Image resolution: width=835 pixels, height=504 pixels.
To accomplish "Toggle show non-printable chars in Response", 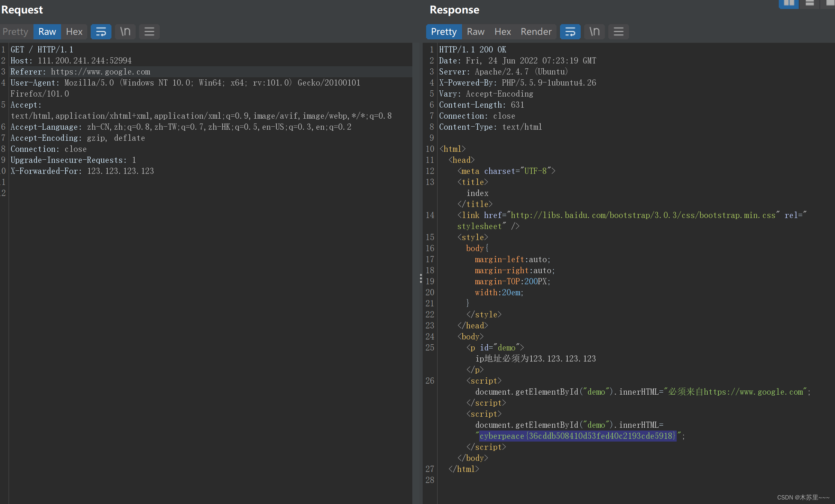I will (595, 32).
